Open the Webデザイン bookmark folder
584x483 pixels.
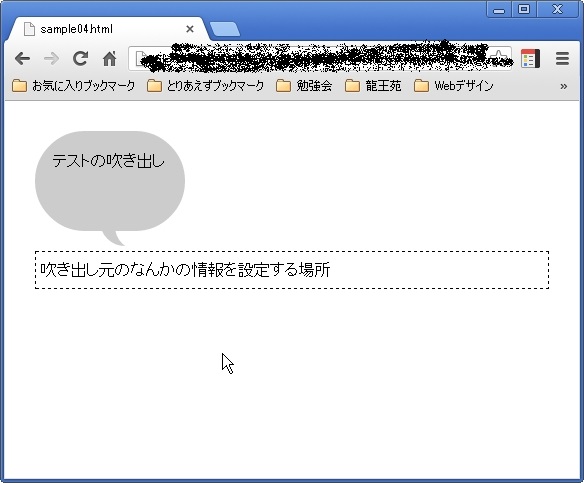[454, 86]
